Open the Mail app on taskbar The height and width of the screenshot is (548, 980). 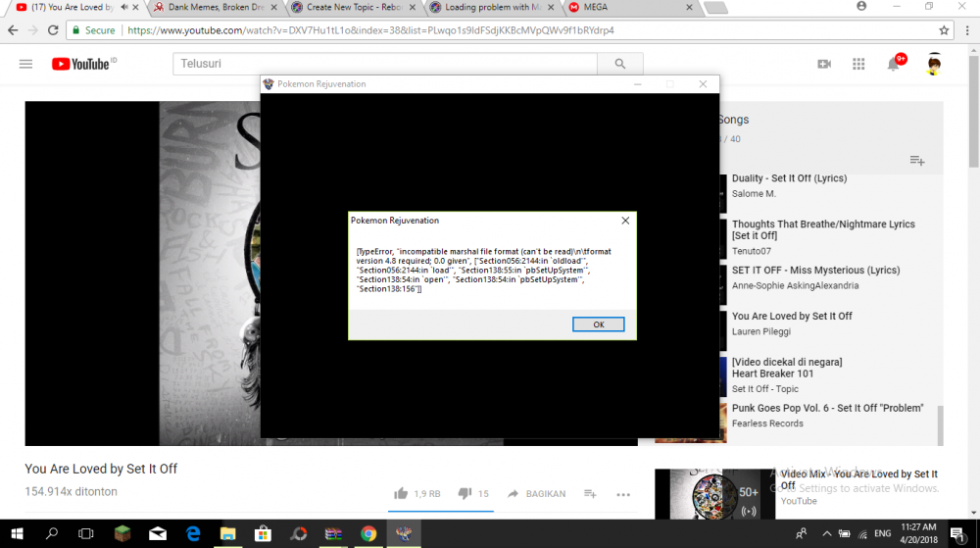[158, 533]
